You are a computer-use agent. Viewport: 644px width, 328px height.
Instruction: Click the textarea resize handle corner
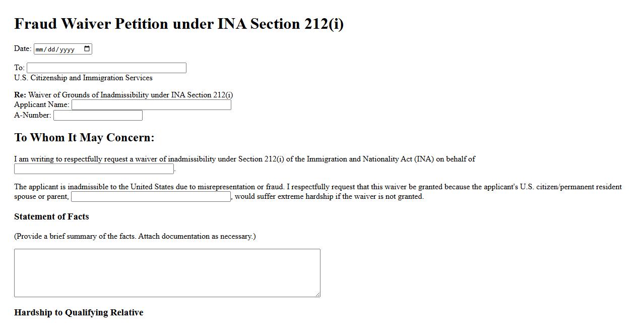[x=317, y=294]
